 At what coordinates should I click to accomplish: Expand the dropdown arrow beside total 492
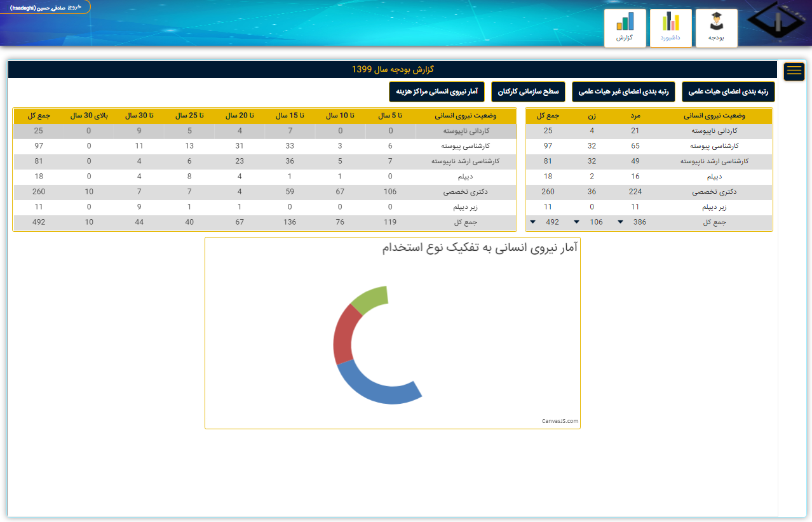[532, 222]
